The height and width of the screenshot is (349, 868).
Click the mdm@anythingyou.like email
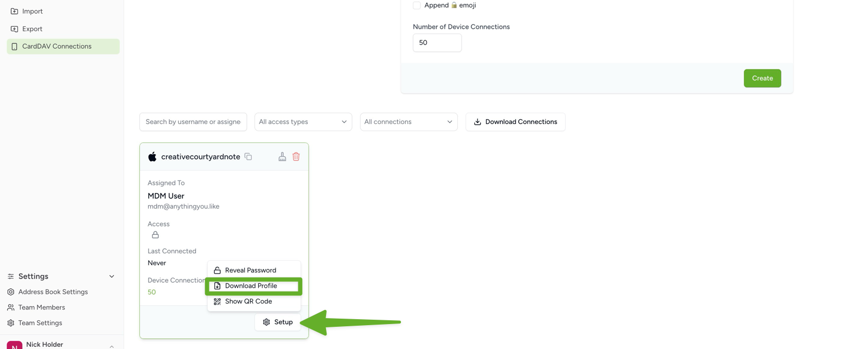(x=183, y=206)
